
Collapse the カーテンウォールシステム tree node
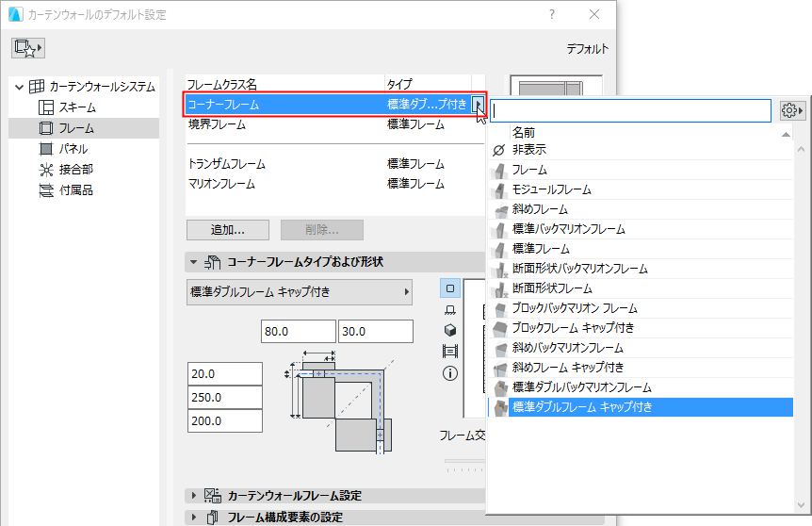[19, 87]
